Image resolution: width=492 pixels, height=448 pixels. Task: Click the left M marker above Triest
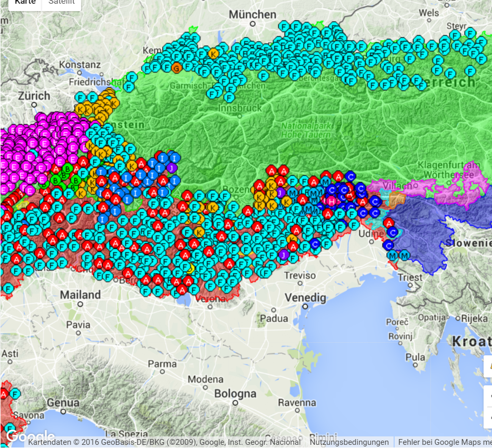point(392,255)
